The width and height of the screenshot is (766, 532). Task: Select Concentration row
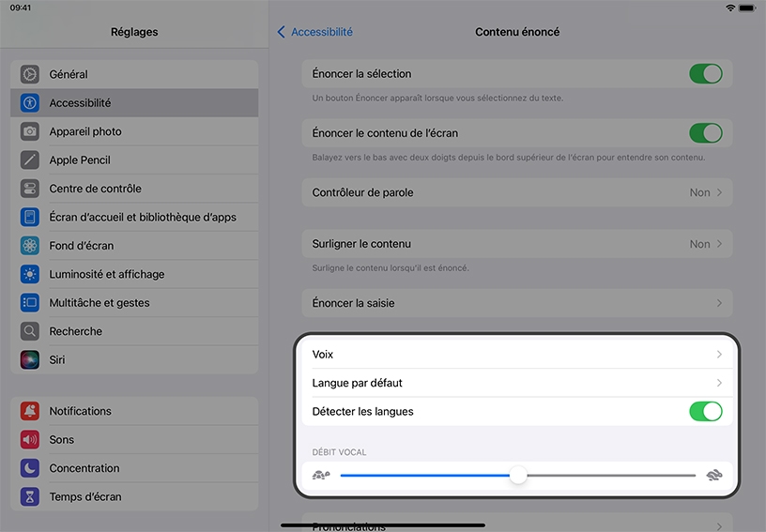coord(134,468)
